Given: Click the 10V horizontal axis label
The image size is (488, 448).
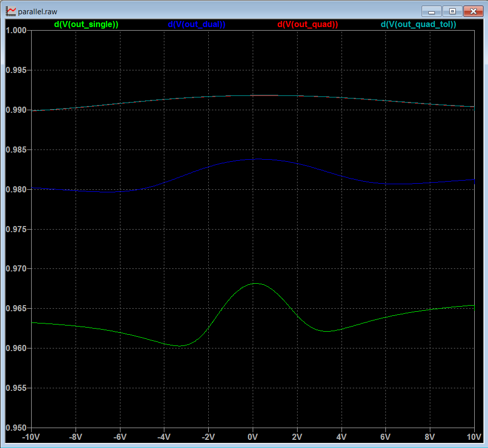Looking at the screenshot, I should 474,437.
